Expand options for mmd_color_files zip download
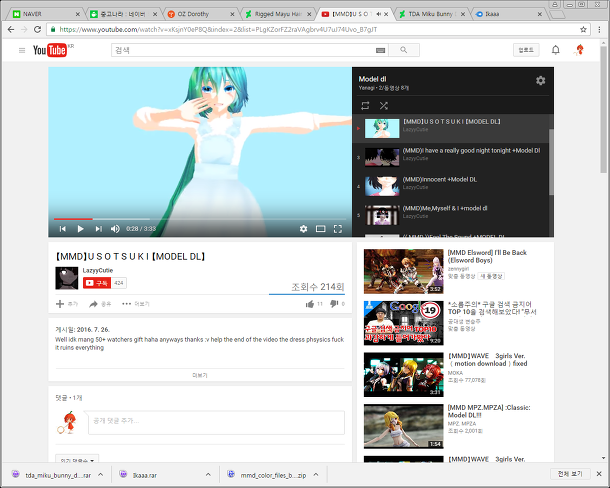The width and height of the screenshot is (610, 488). pos(316,475)
